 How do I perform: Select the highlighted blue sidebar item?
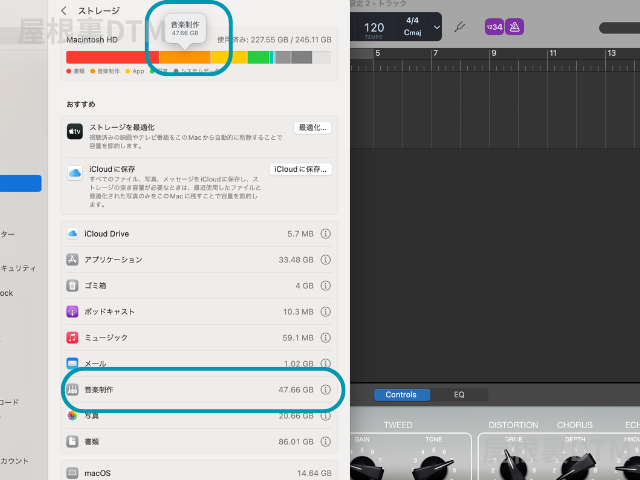pyautogui.click(x=20, y=183)
